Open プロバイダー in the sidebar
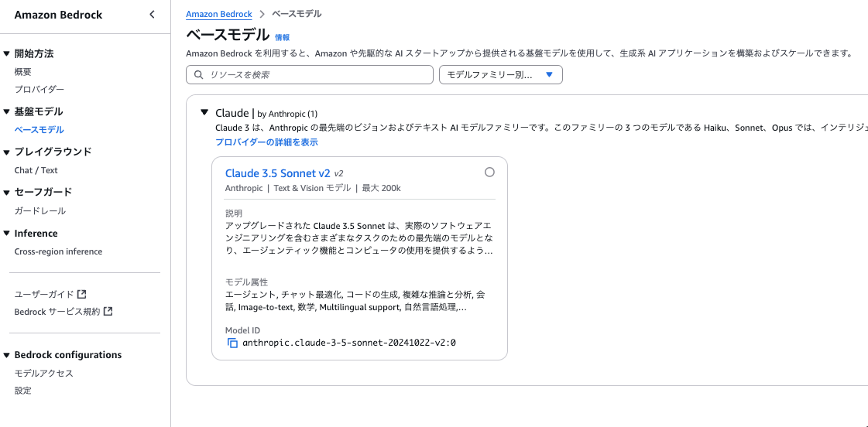 click(x=39, y=89)
